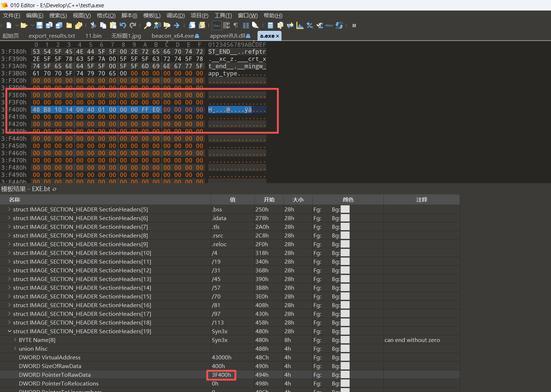The width and height of the screenshot is (551, 392).
Task: Toggle the show whitespace pilcrow icon
Action: pos(236,25)
